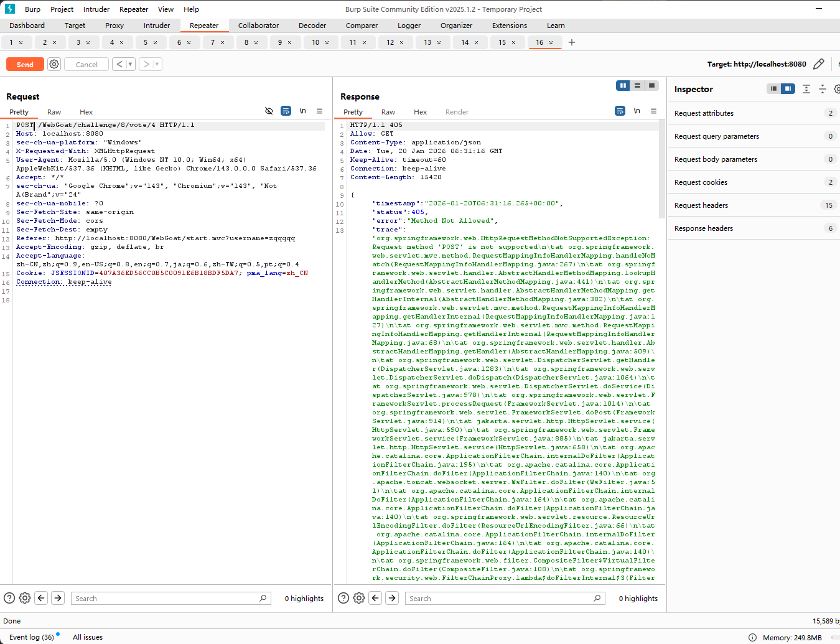
Task: Click the pencil icon to edit target
Action: [x=819, y=64]
